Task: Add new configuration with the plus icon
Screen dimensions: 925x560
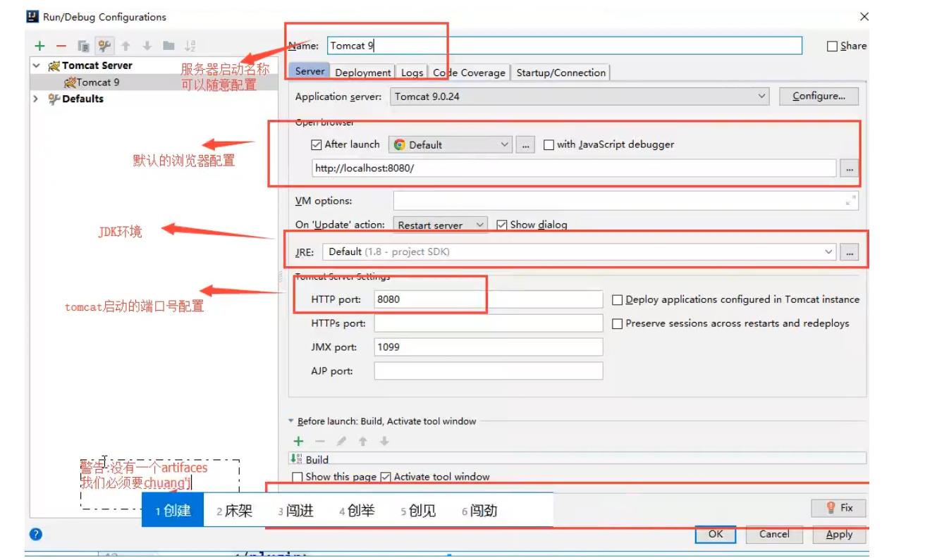Action: tap(39, 46)
